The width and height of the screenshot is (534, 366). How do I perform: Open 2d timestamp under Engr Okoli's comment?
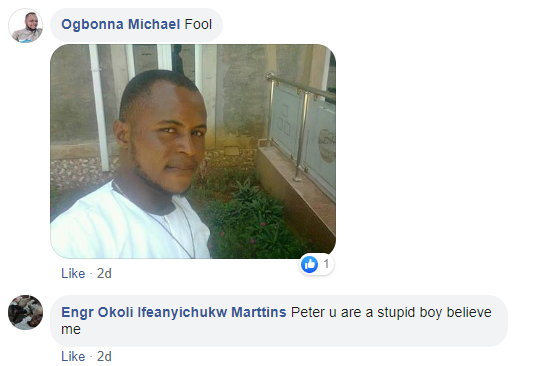coord(104,356)
